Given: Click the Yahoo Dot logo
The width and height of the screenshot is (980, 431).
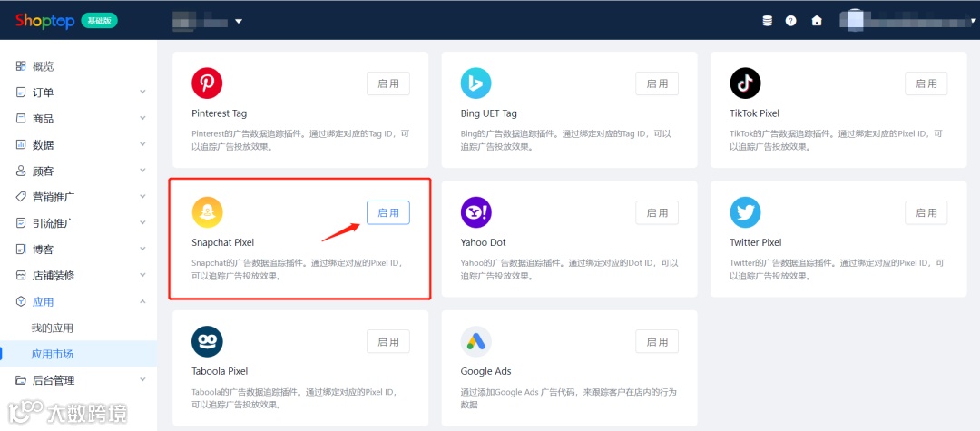Looking at the screenshot, I should pos(475,212).
